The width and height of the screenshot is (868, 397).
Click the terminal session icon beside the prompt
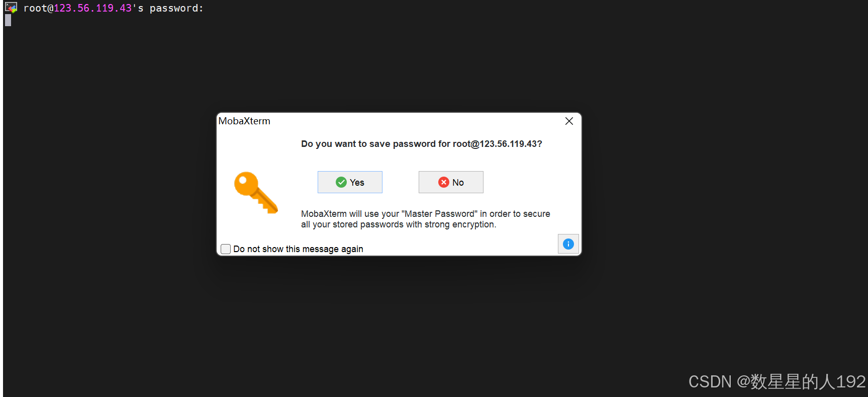tap(11, 8)
